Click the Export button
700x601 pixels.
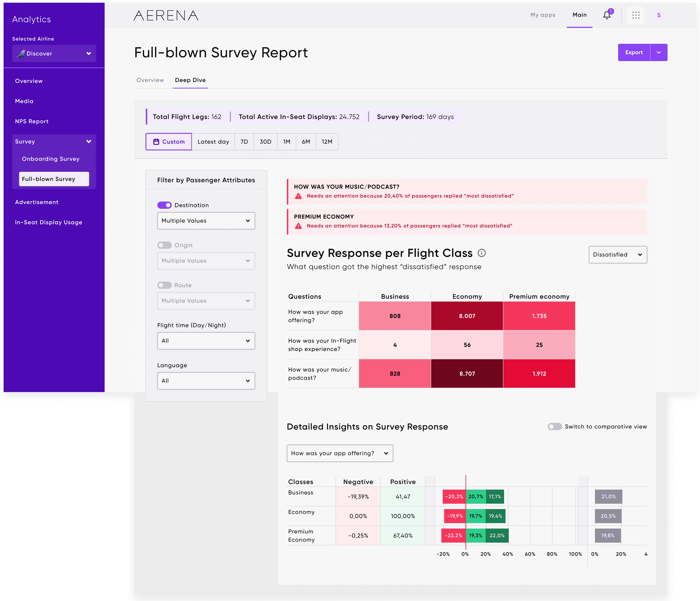(x=634, y=52)
